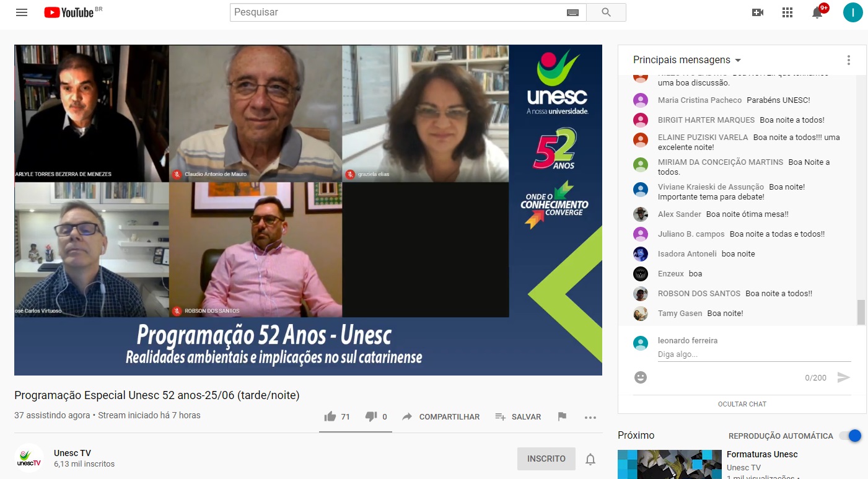The image size is (868, 479).
Task: Open the YouTube apps grid
Action: click(x=787, y=12)
